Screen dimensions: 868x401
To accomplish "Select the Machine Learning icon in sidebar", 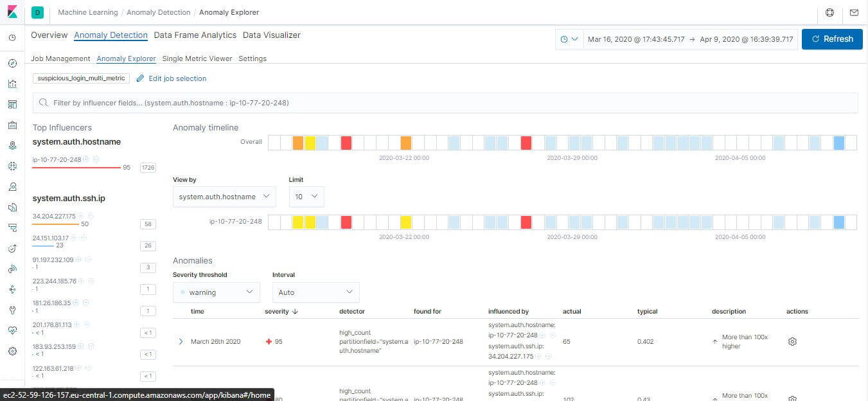I will (x=12, y=166).
